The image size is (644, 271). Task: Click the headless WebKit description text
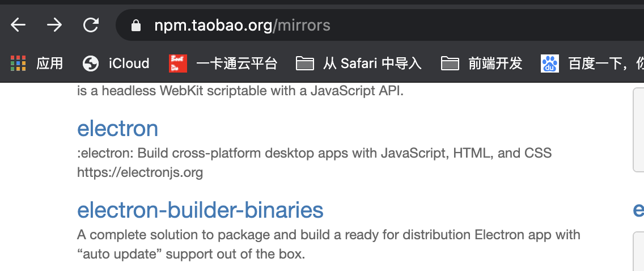coord(240,91)
